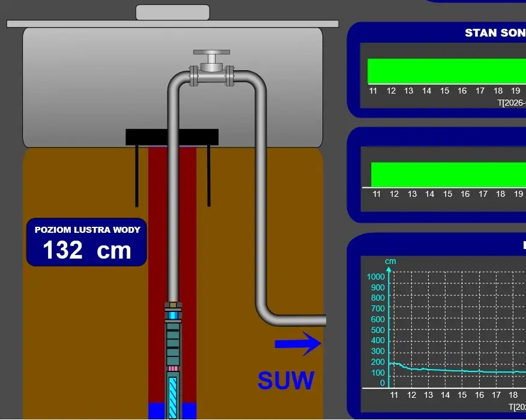526x420 pixels.
Task: Click hour 16 on the water level trend axis
Action: click(479, 395)
